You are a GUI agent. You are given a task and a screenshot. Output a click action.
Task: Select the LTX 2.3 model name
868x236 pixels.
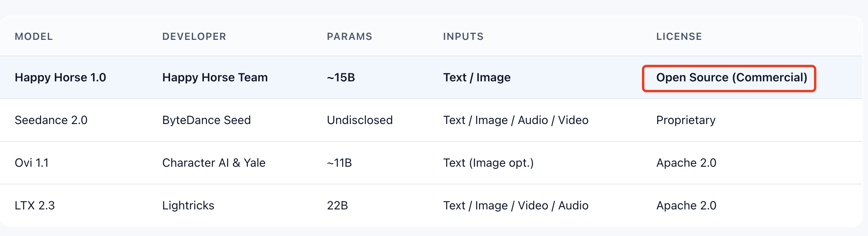point(35,205)
